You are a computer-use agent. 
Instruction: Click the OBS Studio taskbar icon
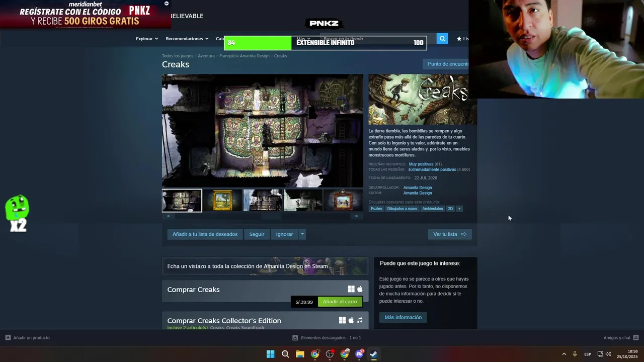coord(330,354)
